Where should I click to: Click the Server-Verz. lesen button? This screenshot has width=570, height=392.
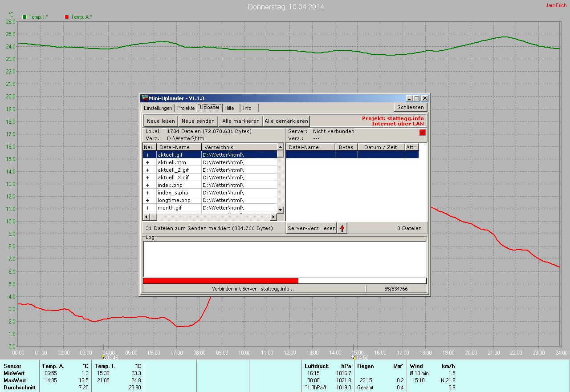pyautogui.click(x=311, y=228)
